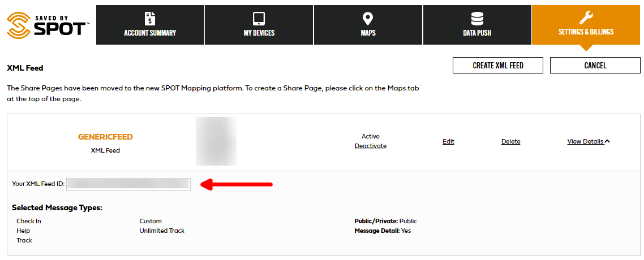Click the Saved by SPOT logo

click(x=48, y=24)
